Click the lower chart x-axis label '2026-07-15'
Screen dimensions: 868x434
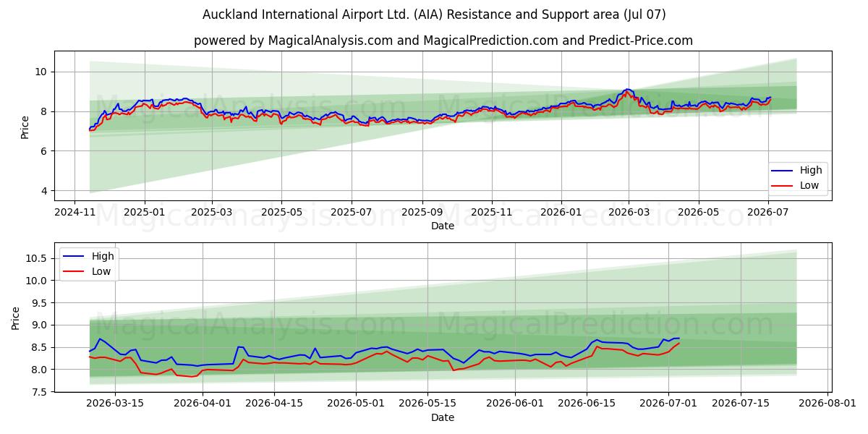click(x=741, y=404)
